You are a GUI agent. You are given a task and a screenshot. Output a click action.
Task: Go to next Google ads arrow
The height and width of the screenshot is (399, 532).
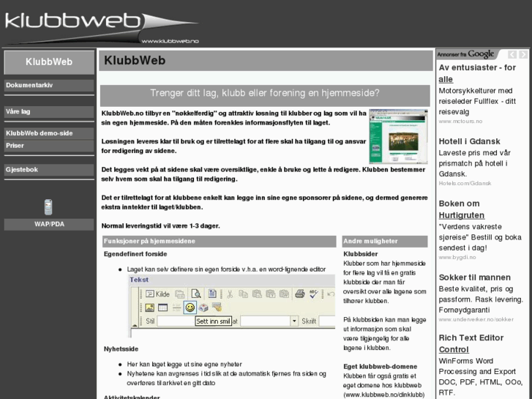(x=523, y=54)
